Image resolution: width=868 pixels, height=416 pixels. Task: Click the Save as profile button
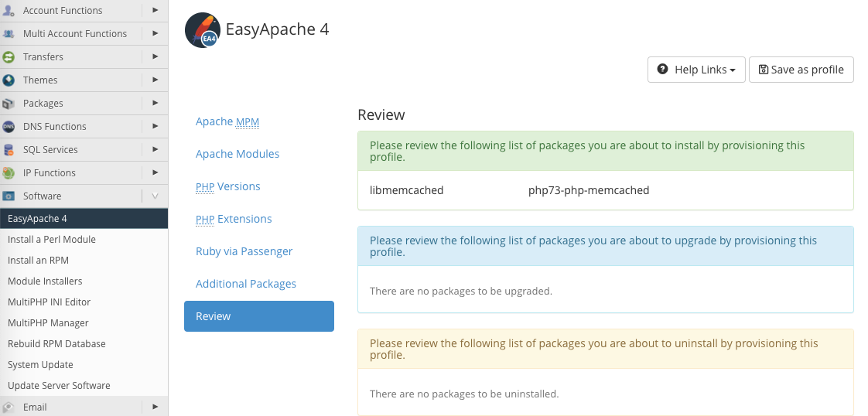click(801, 70)
